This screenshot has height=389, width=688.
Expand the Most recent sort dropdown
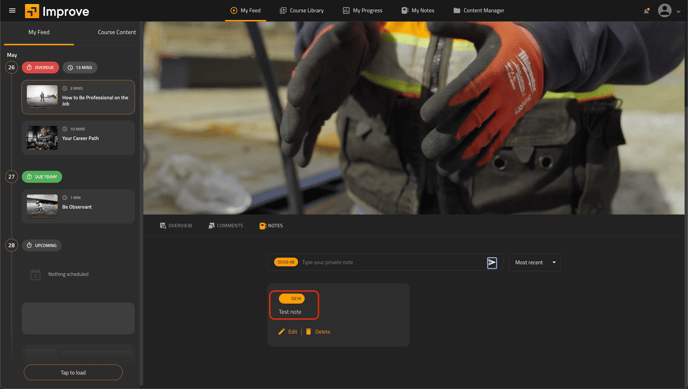[534, 262]
